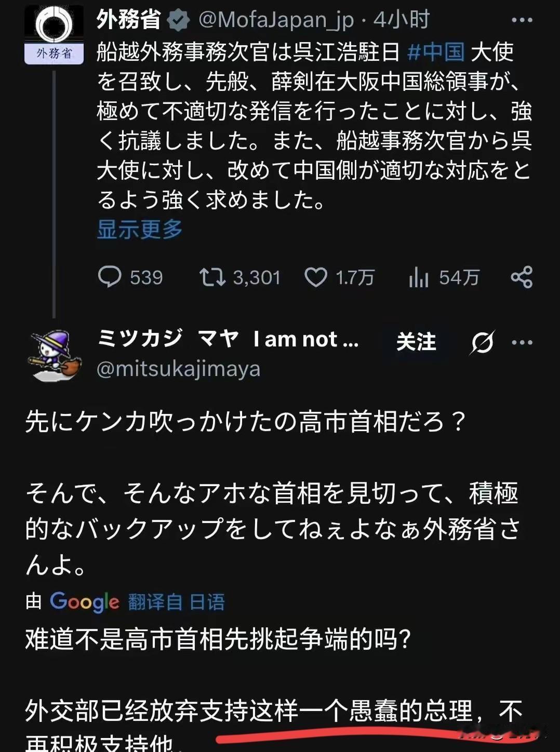Open the view analytics icon

point(418,277)
